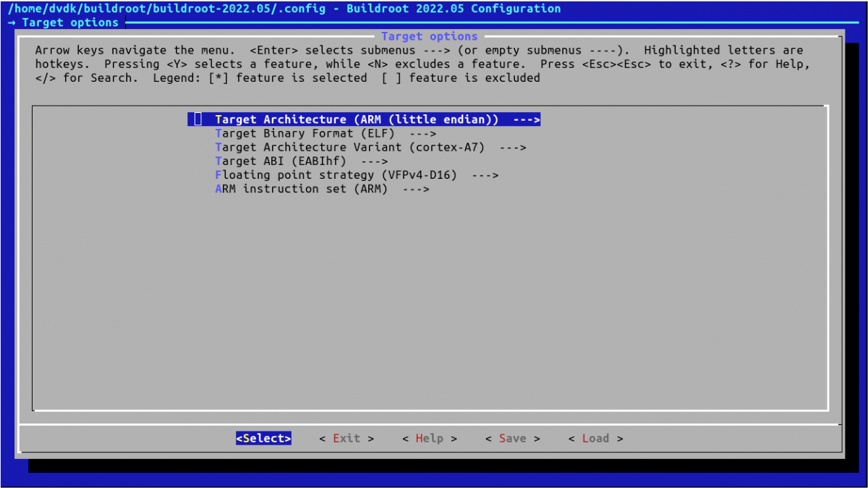Expand the arrow beside cortex-A7 variant

point(512,147)
